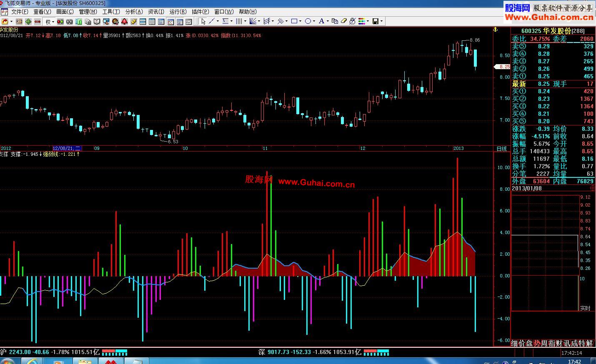Toggle the two-column window layout icon
Viewport: 596px width, 364px height.
coord(152,22)
